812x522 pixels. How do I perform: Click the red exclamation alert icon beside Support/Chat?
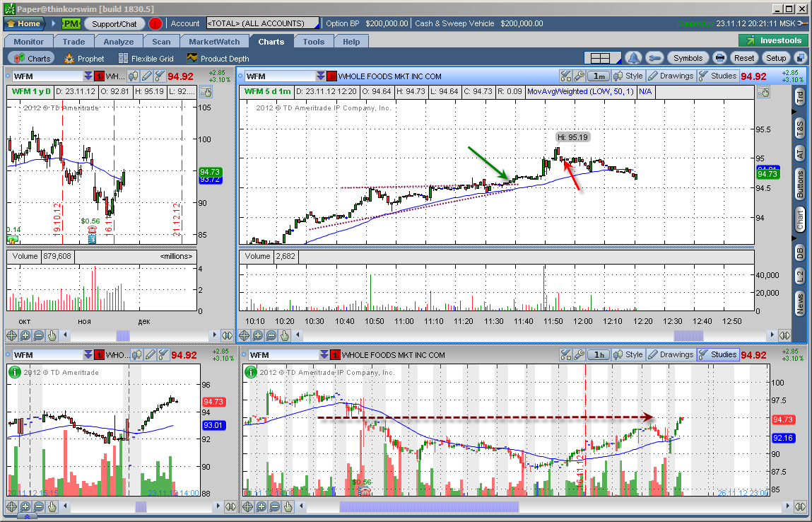[155, 24]
